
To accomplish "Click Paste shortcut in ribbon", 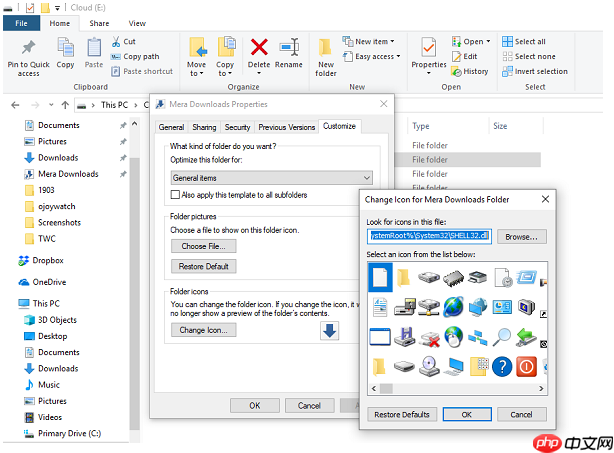I will pos(142,71).
